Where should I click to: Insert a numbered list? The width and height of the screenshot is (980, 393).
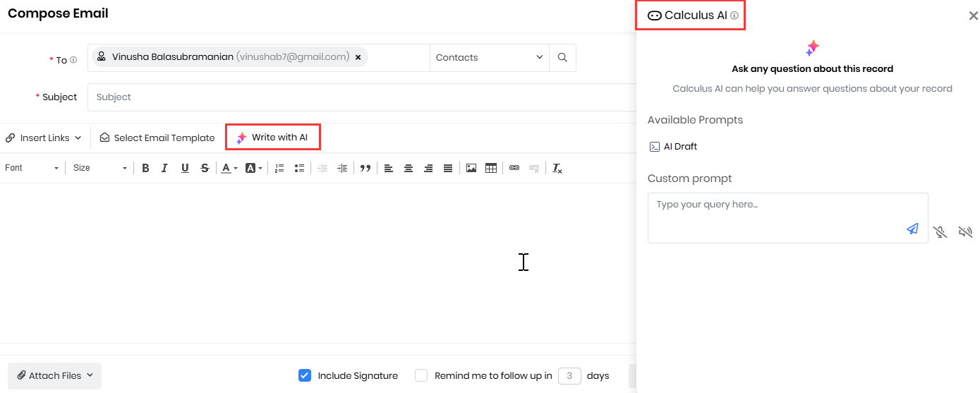[x=279, y=168]
